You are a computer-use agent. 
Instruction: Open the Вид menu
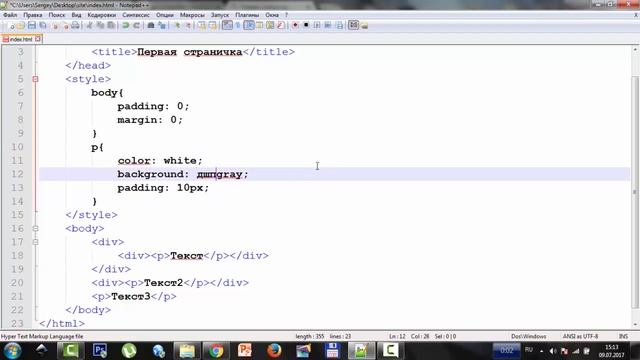click(x=76, y=15)
